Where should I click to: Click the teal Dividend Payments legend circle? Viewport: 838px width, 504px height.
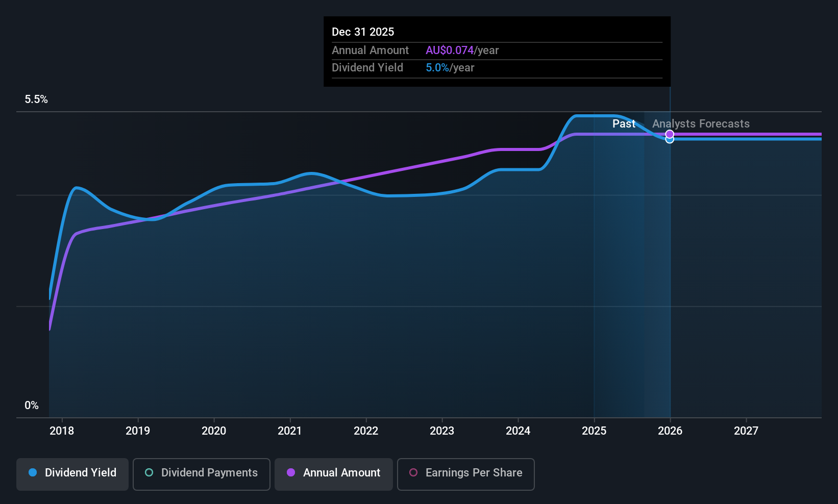click(149, 473)
